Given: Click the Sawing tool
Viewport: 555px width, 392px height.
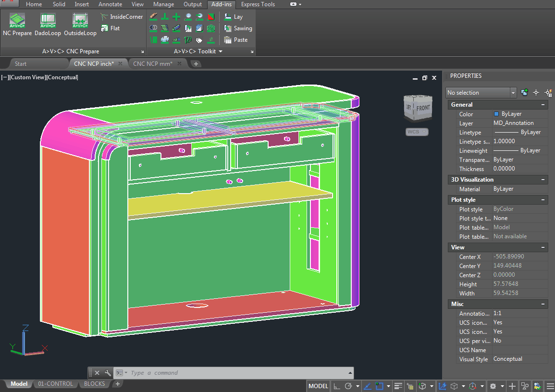Looking at the screenshot, I should (x=238, y=28).
